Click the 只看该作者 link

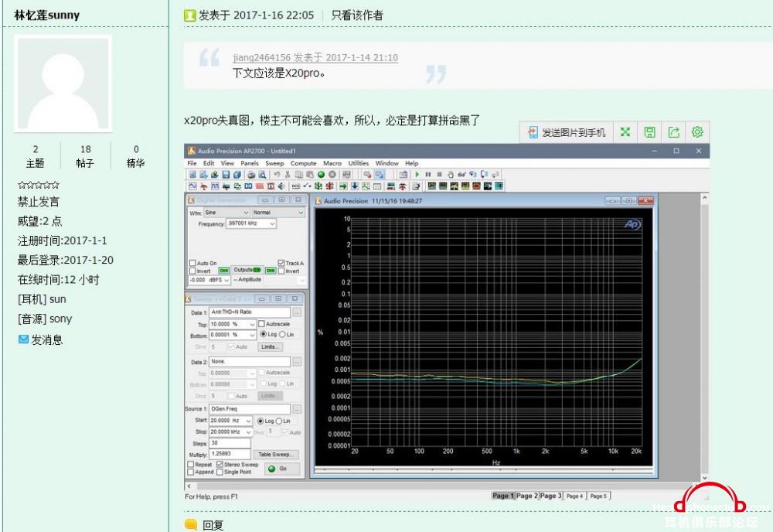pyautogui.click(x=357, y=15)
